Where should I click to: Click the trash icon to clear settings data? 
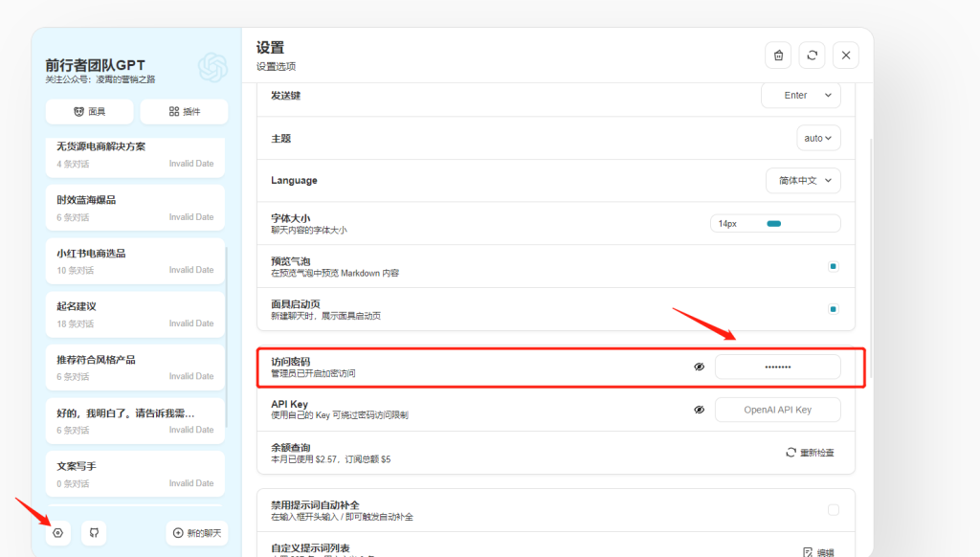778,56
